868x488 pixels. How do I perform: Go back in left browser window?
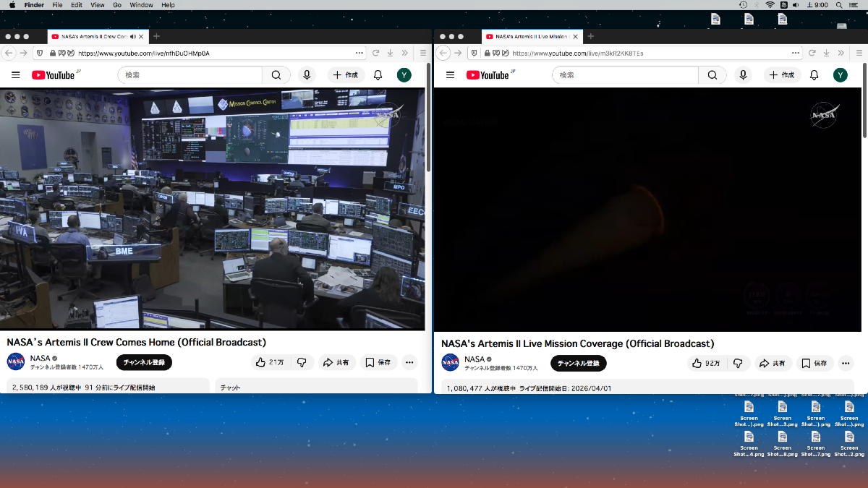[9, 53]
